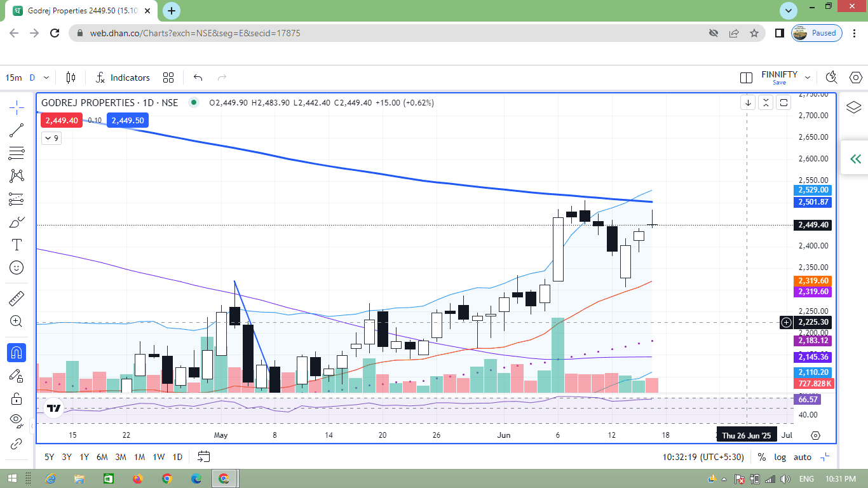The image size is (868, 488).
Task: Collapse the chart pane
Action: (766, 102)
